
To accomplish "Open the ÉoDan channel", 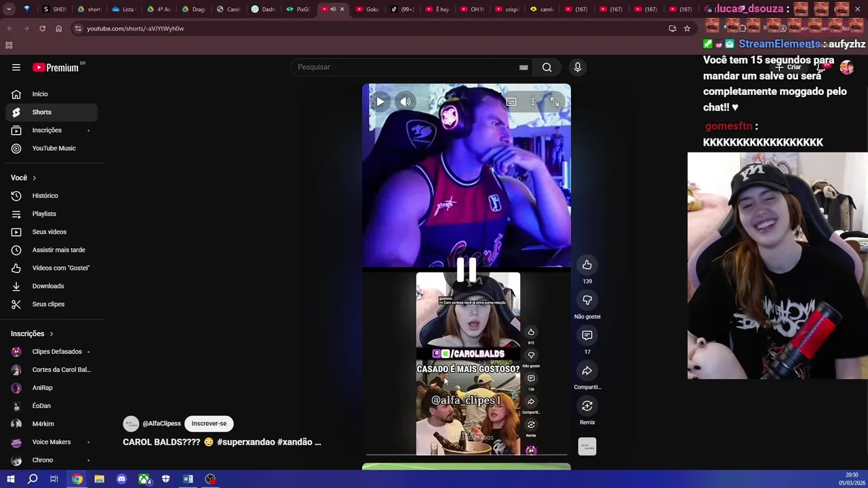I will (x=51, y=406).
